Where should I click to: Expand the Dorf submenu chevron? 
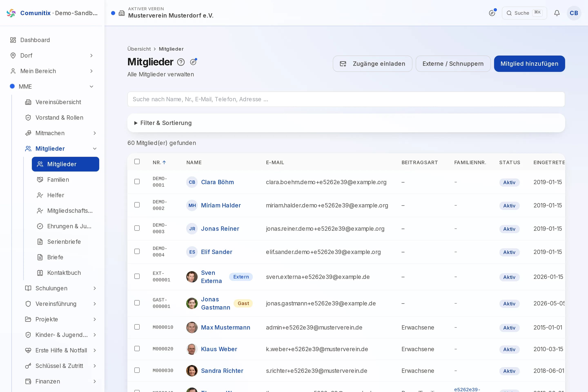point(91,56)
